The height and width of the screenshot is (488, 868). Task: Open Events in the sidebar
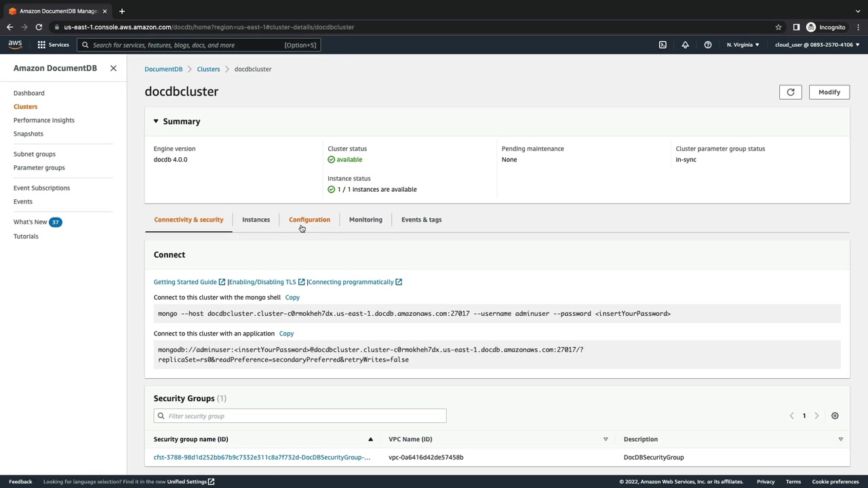(23, 201)
